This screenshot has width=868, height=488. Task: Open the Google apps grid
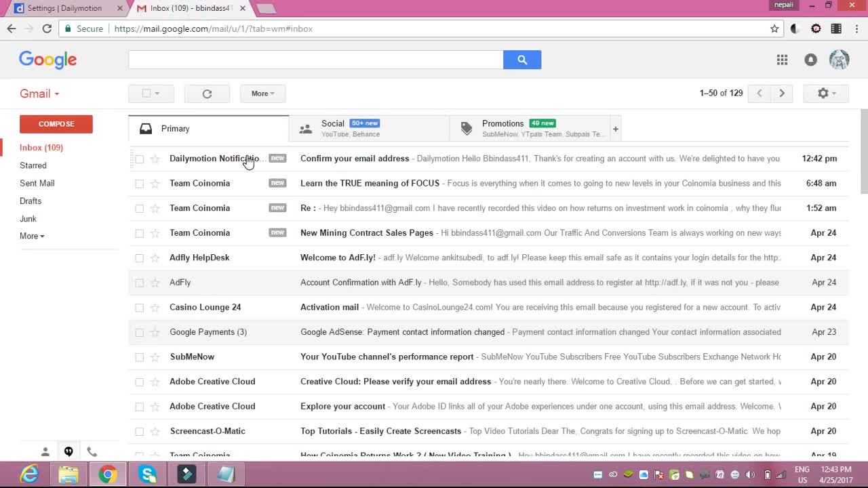click(782, 60)
